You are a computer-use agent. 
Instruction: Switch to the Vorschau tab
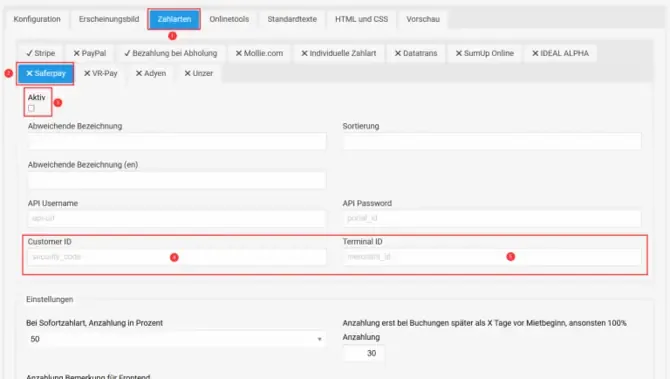(x=423, y=19)
